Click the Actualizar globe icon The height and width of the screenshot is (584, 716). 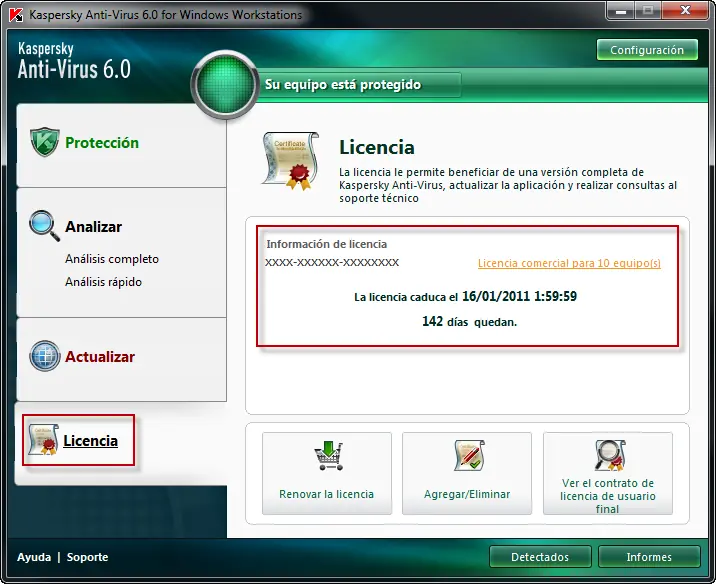pos(44,356)
